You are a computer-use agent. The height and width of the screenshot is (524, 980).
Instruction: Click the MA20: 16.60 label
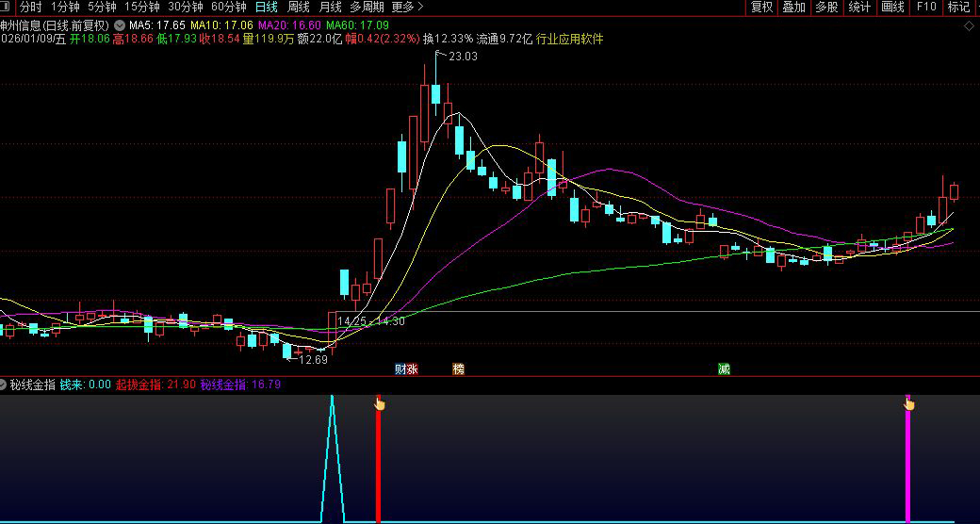tap(289, 25)
